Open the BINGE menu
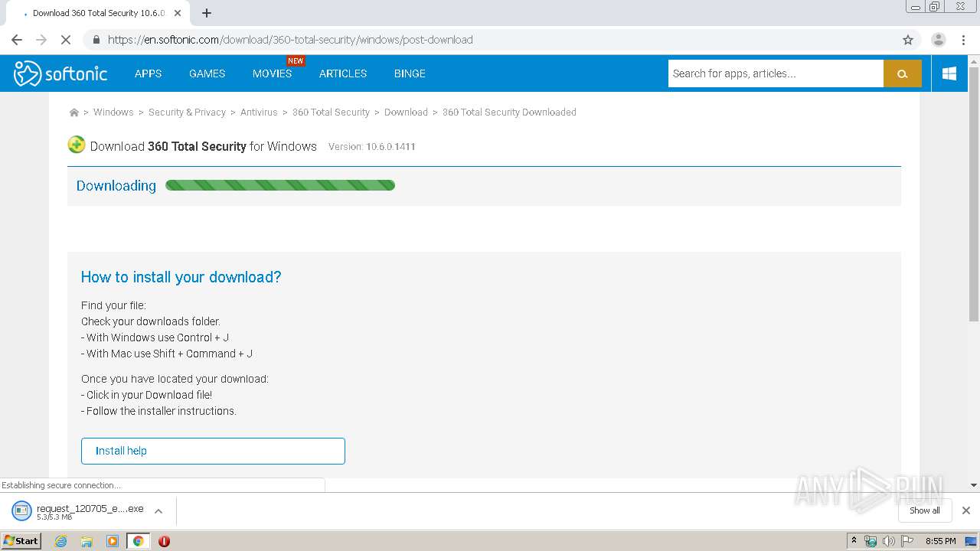This screenshot has height=551, width=980. 410,73
